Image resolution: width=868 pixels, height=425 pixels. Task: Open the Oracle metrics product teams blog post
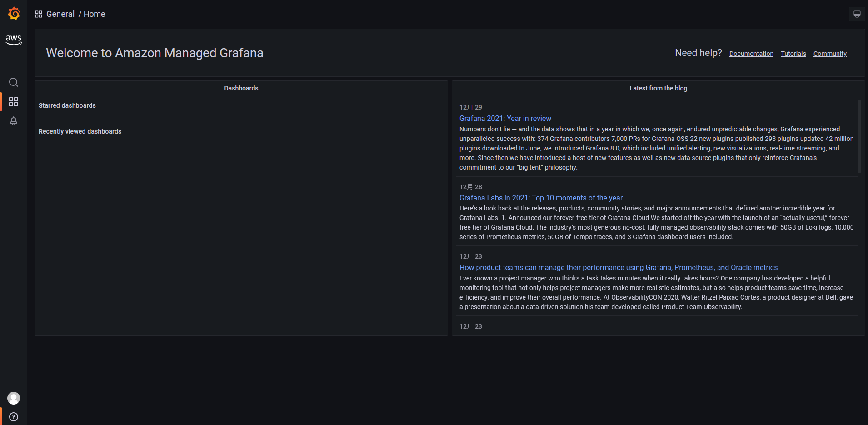point(619,267)
